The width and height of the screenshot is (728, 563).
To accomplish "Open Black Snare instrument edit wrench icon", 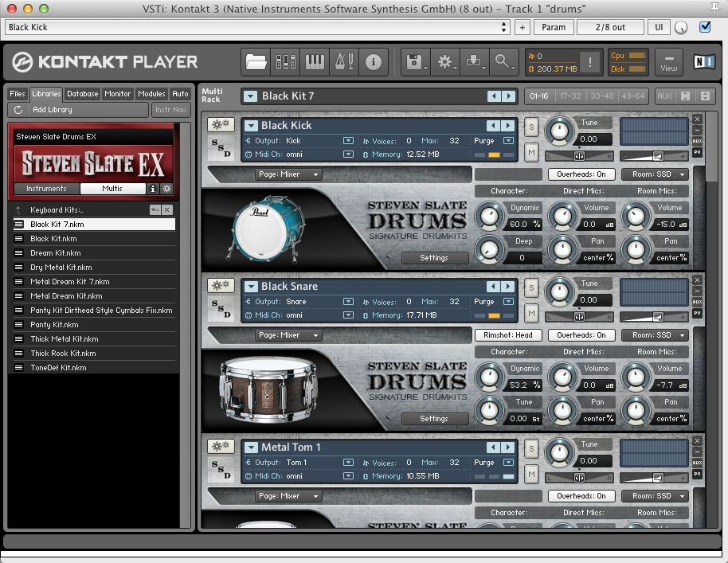I will tap(221, 285).
